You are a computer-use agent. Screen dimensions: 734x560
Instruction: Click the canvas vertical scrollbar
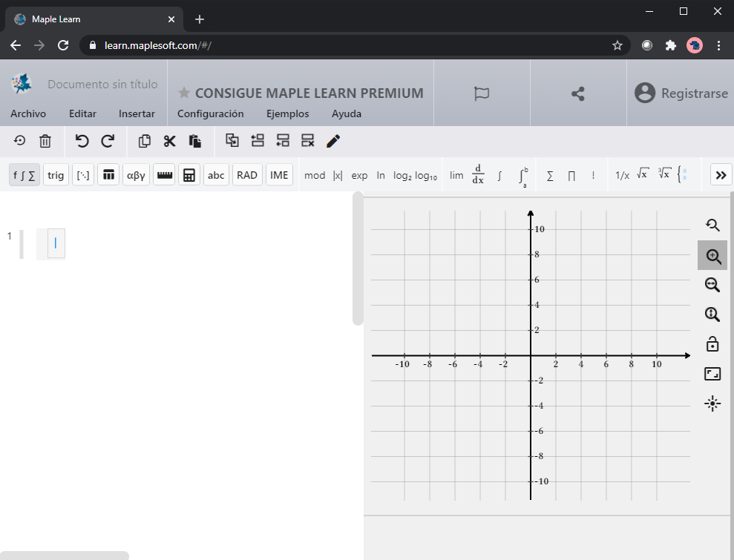pyautogui.click(x=358, y=260)
